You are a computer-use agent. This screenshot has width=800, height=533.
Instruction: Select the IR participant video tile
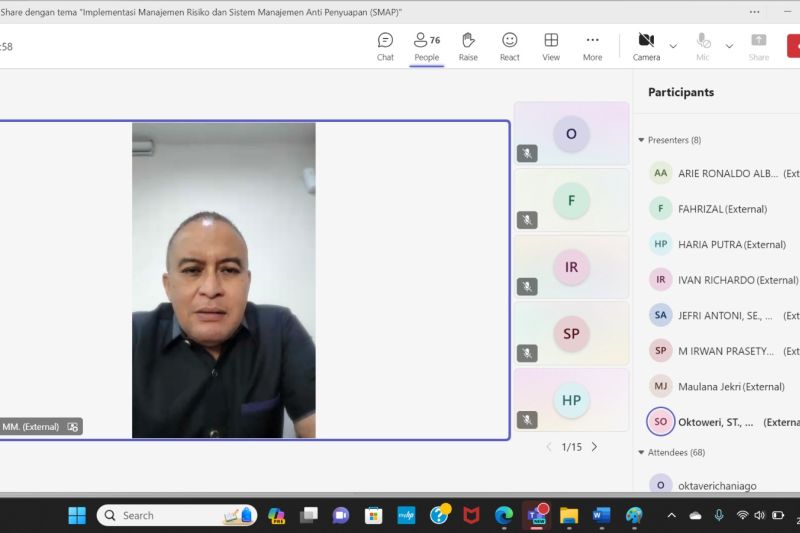[571, 267]
